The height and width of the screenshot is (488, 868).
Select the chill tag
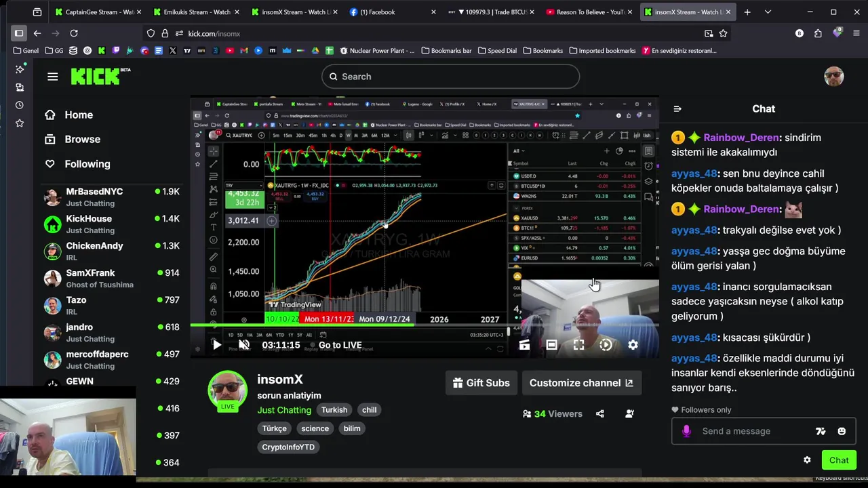click(x=369, y=410)
